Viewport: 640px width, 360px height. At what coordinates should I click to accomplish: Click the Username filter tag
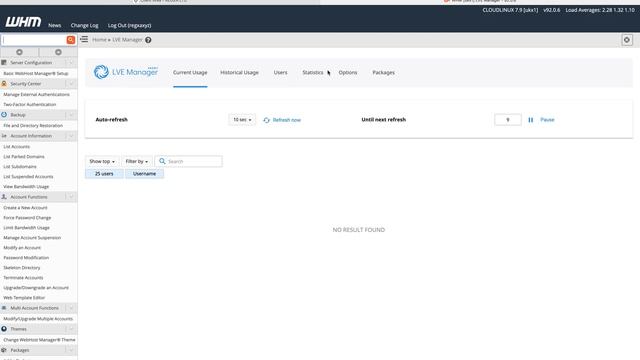pyautogui.click(x=144, y=173)
